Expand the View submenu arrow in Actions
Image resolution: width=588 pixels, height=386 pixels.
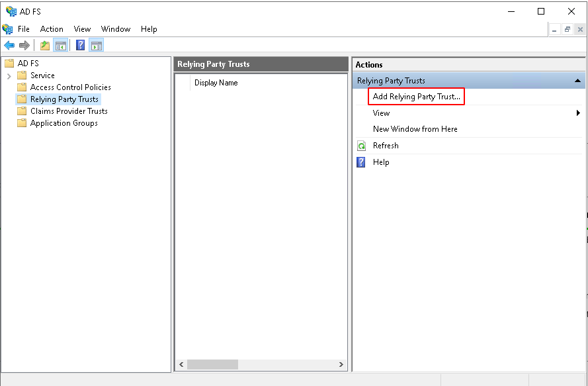[x=579, y=113]
